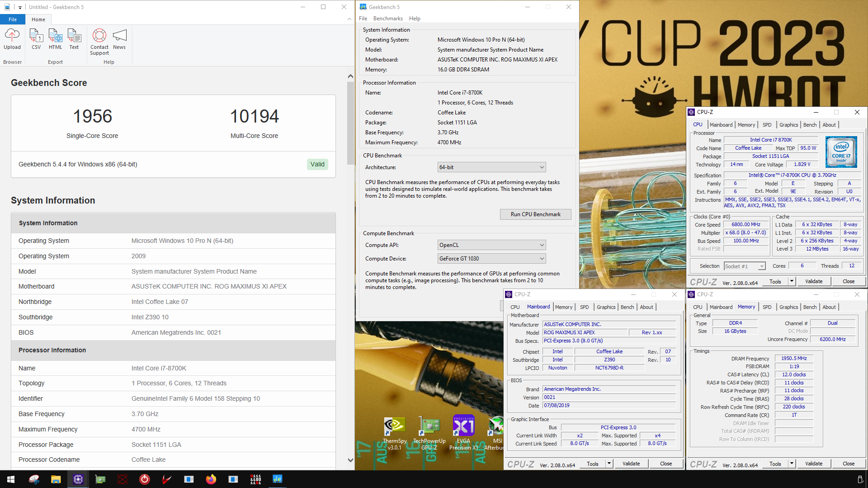The image size is (868, 488).
Task: Click the green Valid badge
Action: coord(317,164)
